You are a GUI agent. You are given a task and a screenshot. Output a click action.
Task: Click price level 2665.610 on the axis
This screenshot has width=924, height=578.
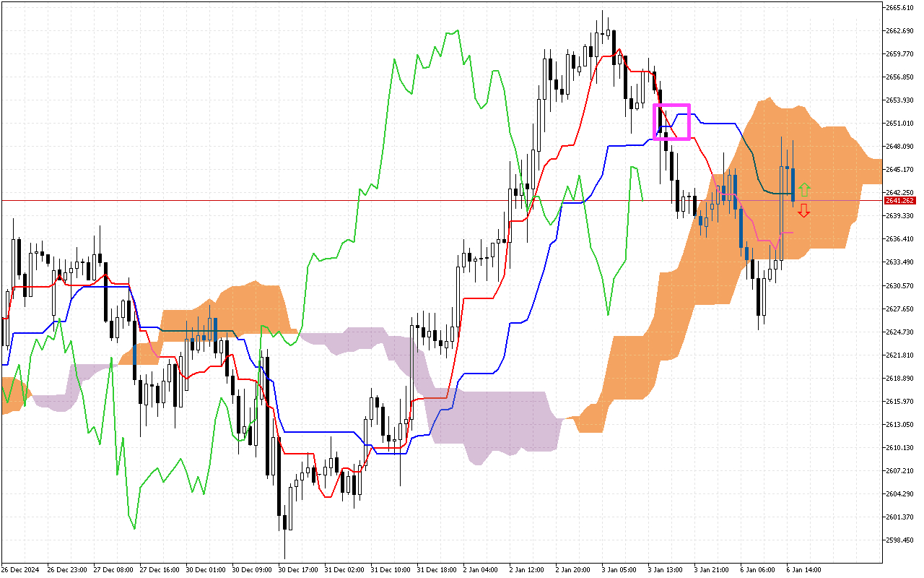click(x=899, y=8)
